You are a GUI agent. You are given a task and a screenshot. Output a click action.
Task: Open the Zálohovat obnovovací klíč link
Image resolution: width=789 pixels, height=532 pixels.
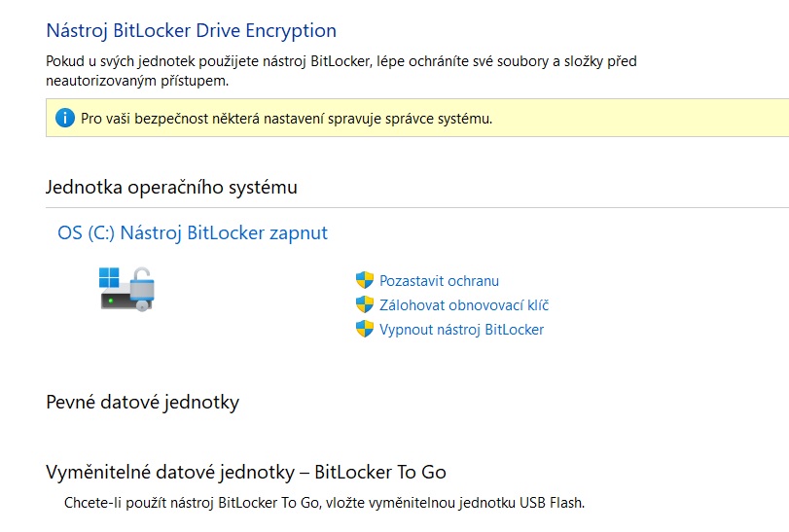(464, 305)
